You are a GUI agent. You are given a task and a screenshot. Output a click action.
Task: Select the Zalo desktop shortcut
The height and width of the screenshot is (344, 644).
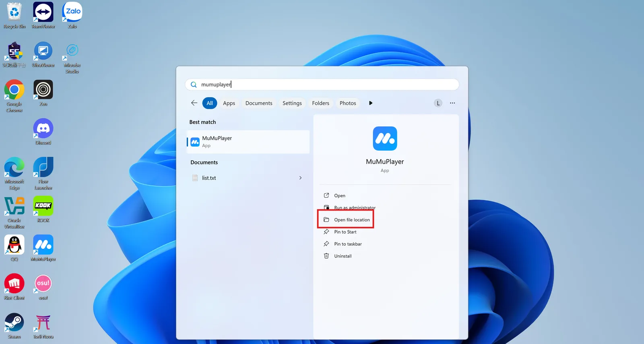[x=72, y=16]
